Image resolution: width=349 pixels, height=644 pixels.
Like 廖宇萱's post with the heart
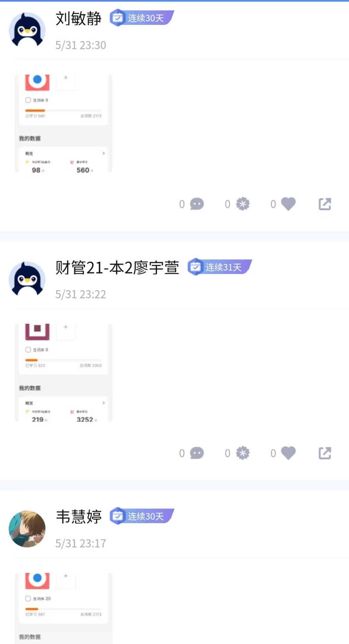click(x=288, y=453)
